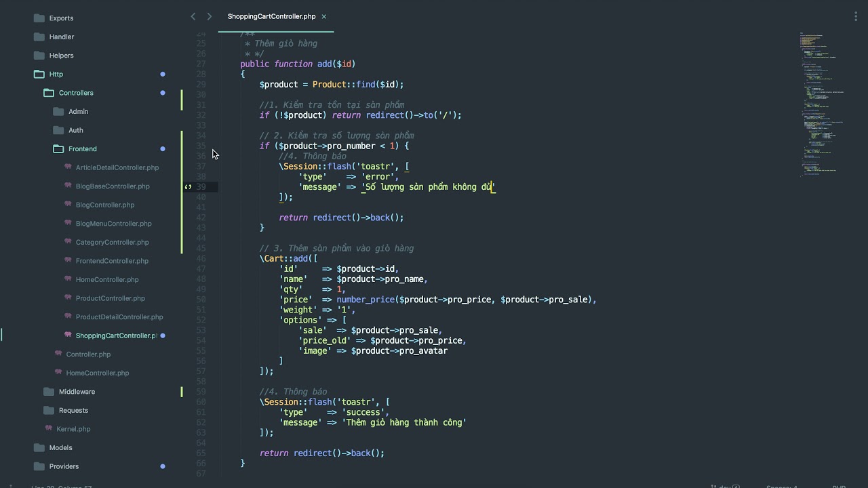Click the BlogController.php file icon
Image resolution: width=868 pixels, height=488 pixels.
point(68,204)
